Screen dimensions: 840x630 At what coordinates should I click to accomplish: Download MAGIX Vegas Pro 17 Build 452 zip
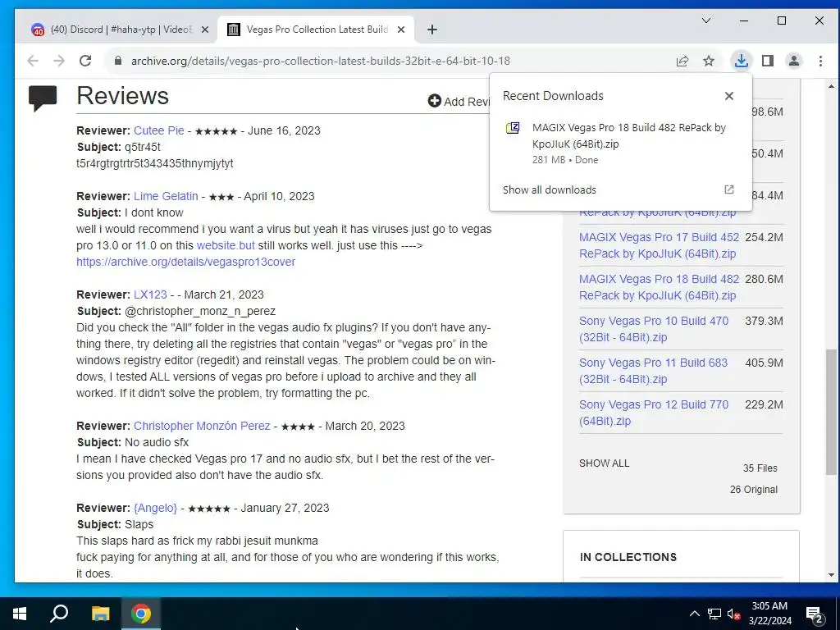659,245
